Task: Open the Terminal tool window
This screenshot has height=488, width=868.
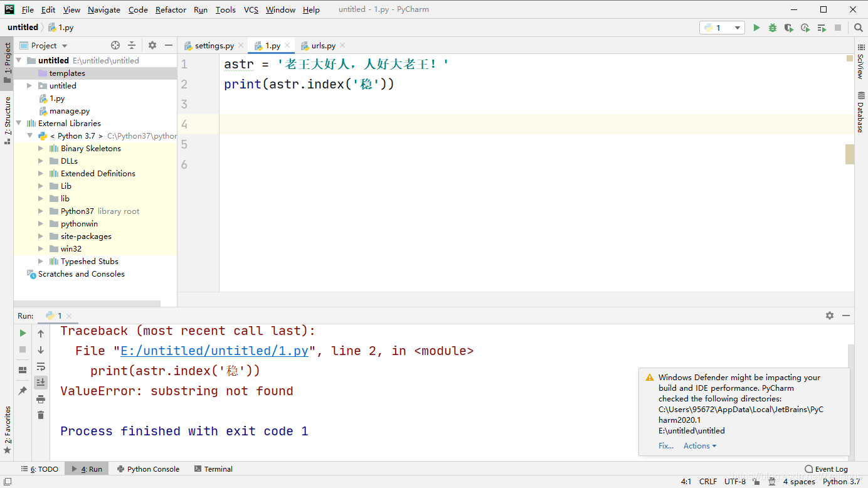Action: click(x=213, y=469)
